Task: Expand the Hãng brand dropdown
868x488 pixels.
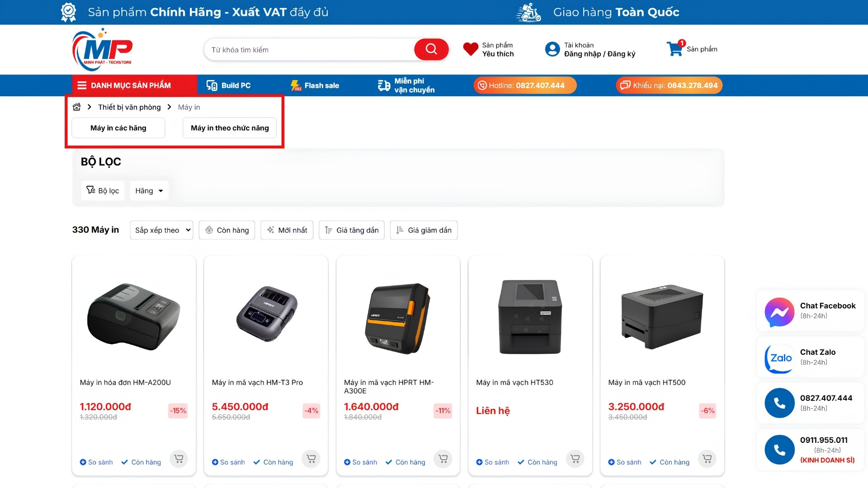Action: click(x=149, y=191)
